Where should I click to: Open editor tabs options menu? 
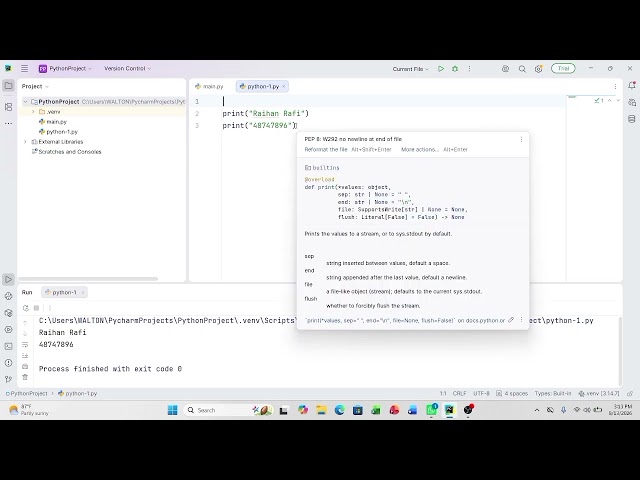(x=615, y=87)
